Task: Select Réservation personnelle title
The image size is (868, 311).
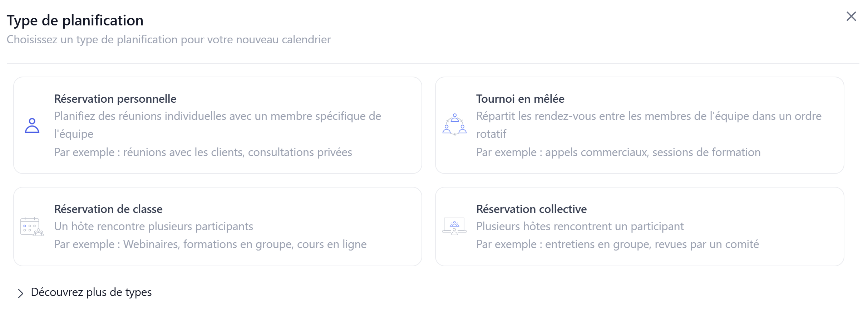Action: (115, 99)
